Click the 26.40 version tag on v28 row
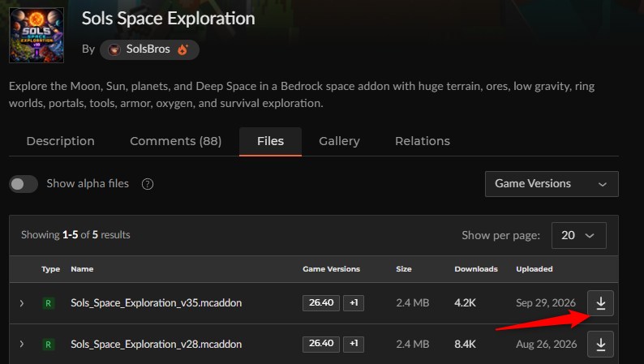The height and width of the screenshot is (364, 644). 321,344
